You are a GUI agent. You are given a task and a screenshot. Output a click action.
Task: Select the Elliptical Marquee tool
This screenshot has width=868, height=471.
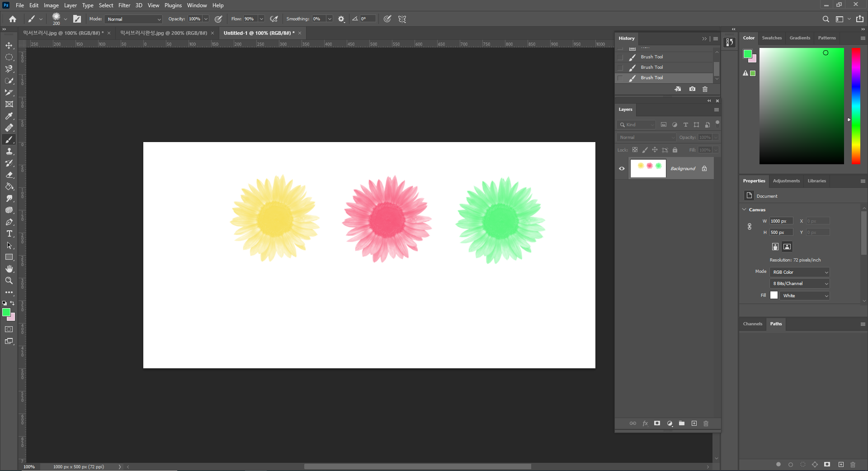(x=9, y=57)
